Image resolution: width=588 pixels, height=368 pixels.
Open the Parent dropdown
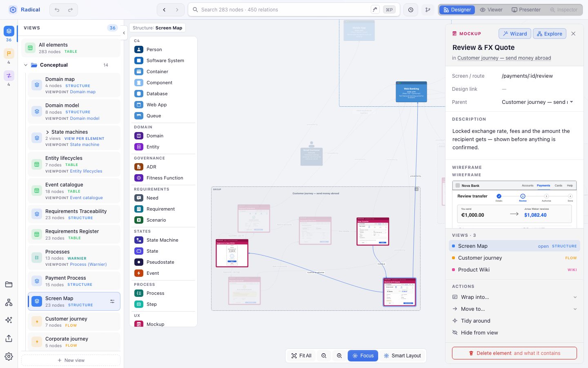pos(537,102)
